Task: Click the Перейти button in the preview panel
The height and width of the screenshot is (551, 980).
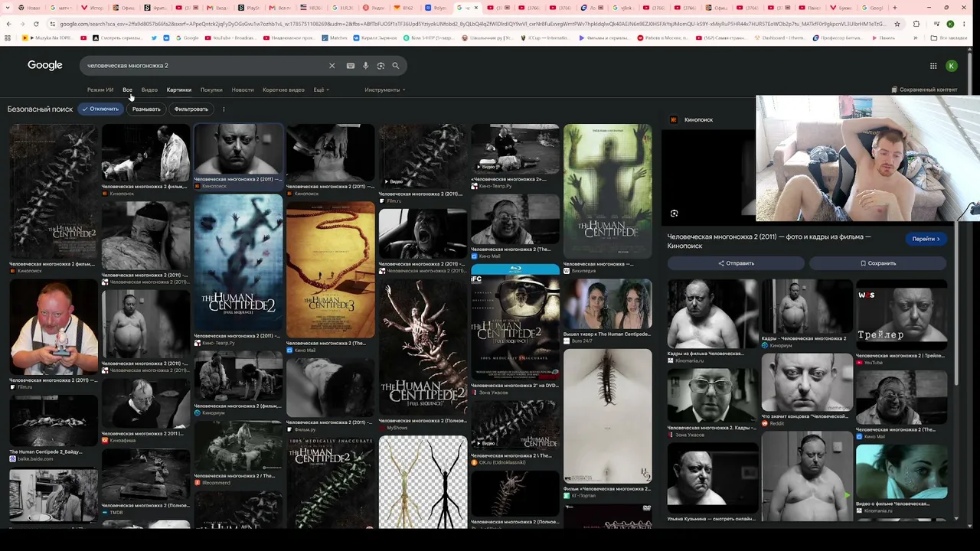Action: [926, 239]
